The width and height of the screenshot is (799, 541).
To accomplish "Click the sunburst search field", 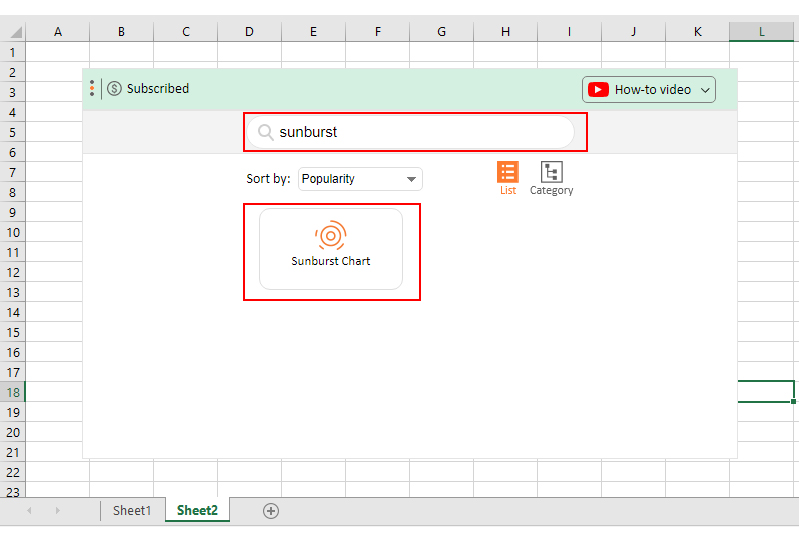I will 411,132.
